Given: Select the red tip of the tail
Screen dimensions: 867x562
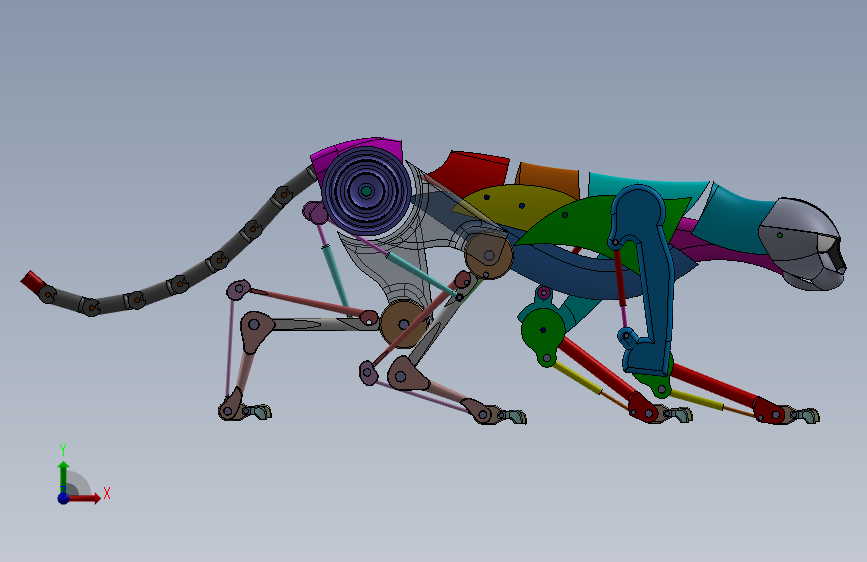Looking at the screenshot, I should tap(32, 282).
